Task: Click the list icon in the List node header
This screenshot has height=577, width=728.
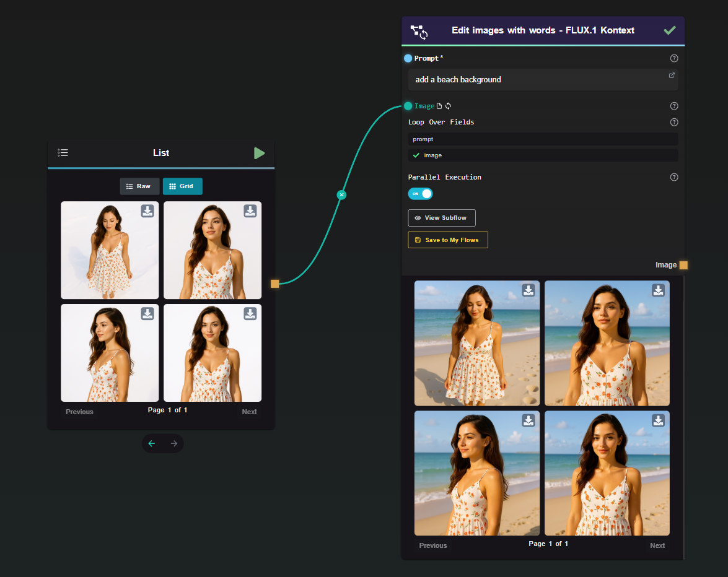Action: tap(63, 153)
